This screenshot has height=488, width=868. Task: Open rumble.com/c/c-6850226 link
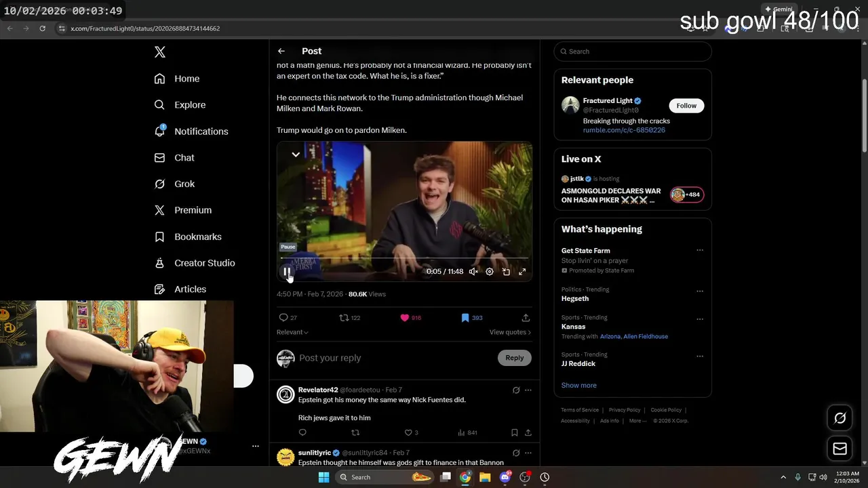tap(624, 130)
